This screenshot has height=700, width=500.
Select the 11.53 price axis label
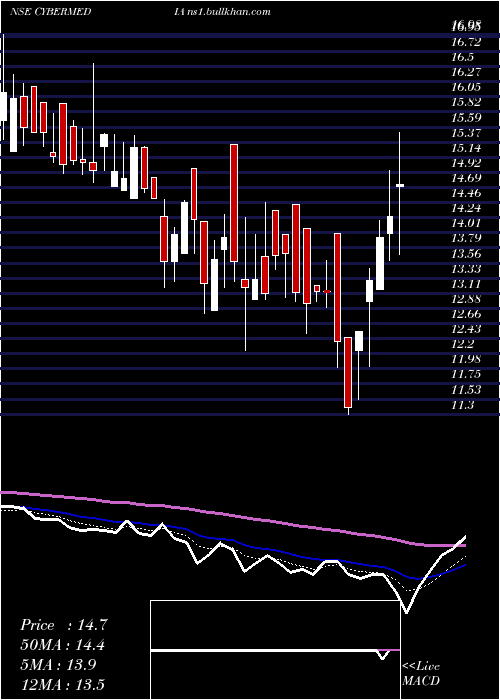[x=466, y=389]
